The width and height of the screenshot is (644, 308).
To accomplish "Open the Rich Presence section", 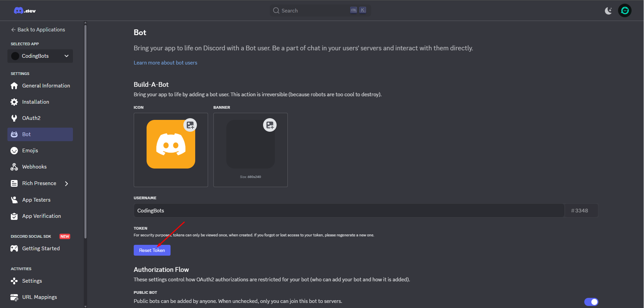I will pos(40,183).
